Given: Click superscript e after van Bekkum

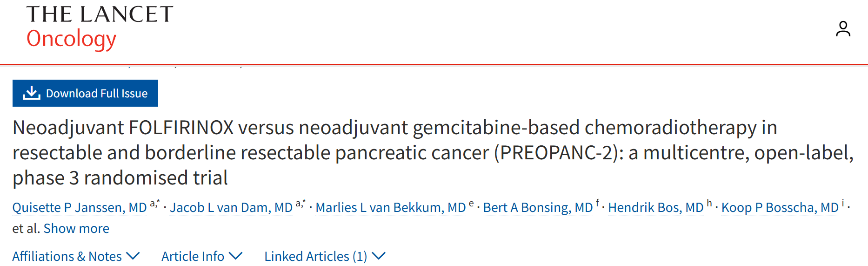Looking at the screenshot, I should pyautogui.click(x=471, y=204).
